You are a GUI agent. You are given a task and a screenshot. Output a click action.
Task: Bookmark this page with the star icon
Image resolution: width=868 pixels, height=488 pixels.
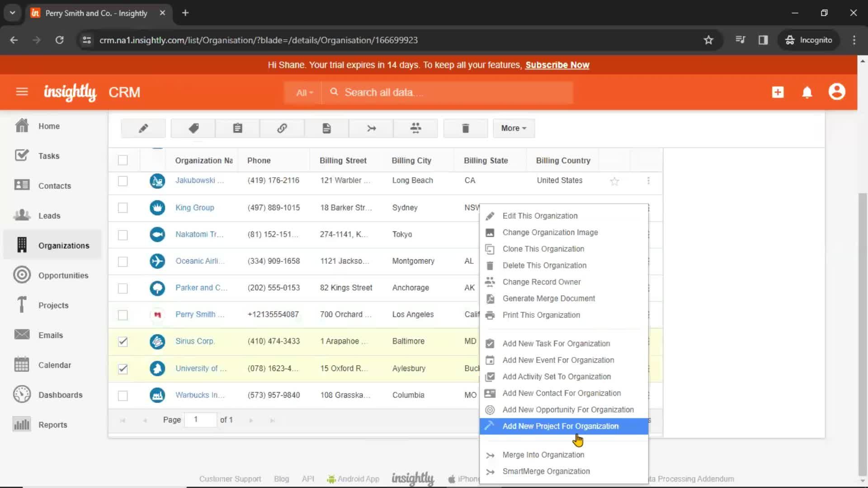tap(708, 40)
